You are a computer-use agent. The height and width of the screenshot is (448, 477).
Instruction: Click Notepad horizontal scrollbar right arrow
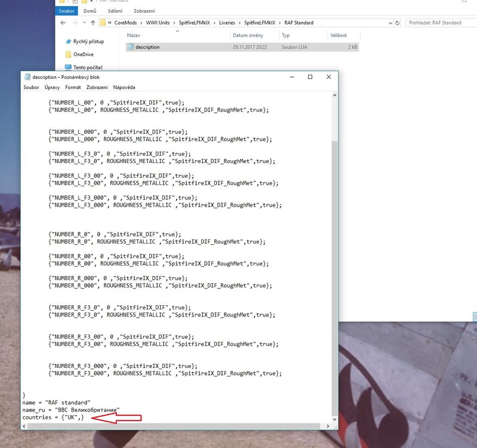328,426
